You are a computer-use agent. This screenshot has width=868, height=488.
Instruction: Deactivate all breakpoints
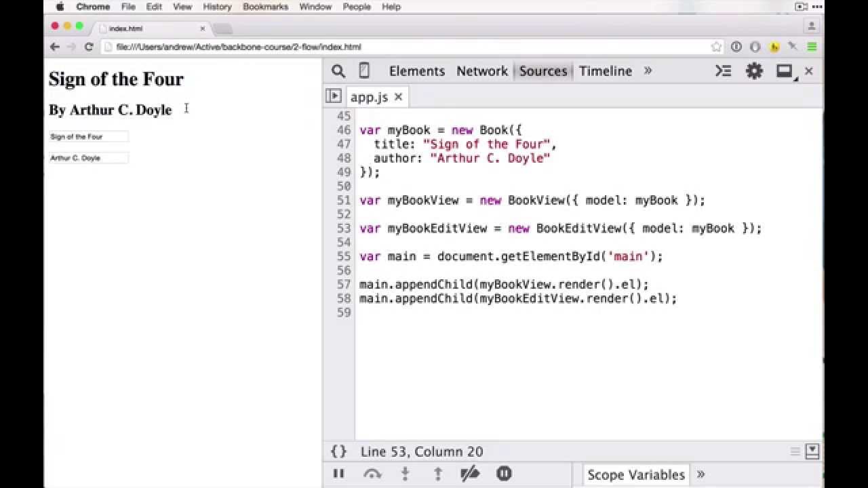point(471,474)
